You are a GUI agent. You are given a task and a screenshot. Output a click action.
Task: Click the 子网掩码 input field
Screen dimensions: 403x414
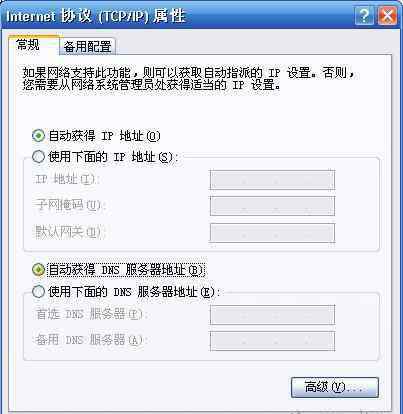[x=272, y=206]
